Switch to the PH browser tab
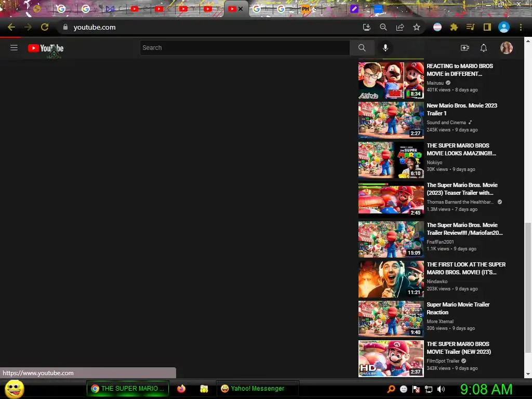Screen dimensions: 532x399 305,9
